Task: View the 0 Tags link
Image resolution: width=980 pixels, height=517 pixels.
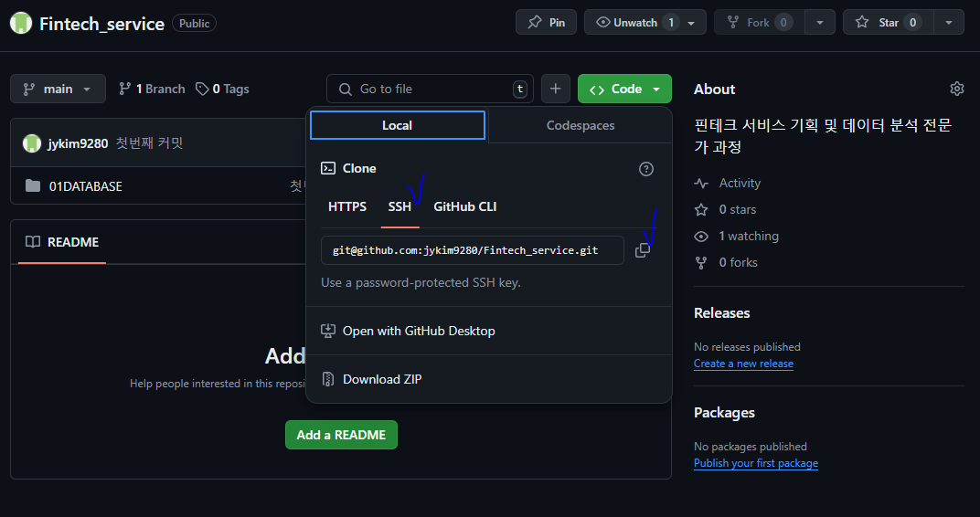Action: click(222, 89)
